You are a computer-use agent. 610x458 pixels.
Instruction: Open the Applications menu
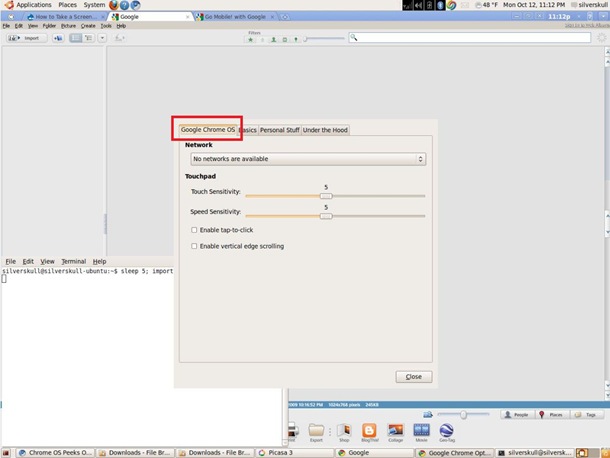(33, 5)
